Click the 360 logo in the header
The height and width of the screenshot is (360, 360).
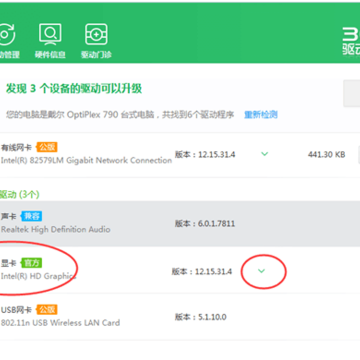click(x=351, y=40)
